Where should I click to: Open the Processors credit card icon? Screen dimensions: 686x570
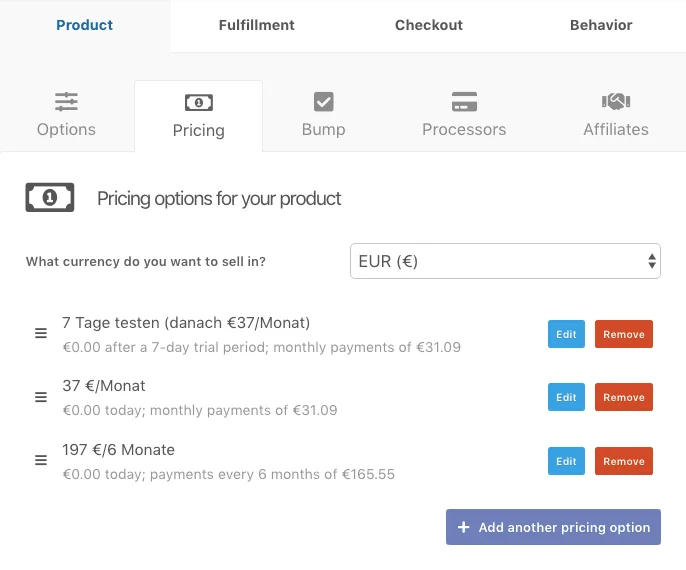coord(464,101)
